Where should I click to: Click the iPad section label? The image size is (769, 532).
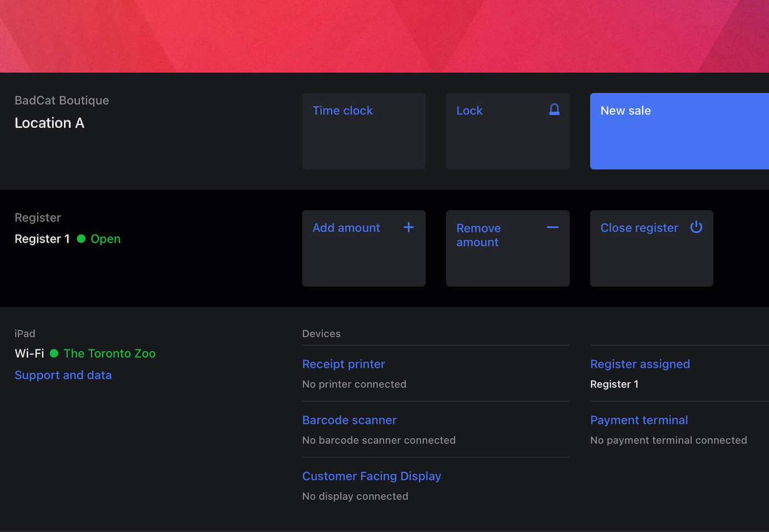(25, 334)
